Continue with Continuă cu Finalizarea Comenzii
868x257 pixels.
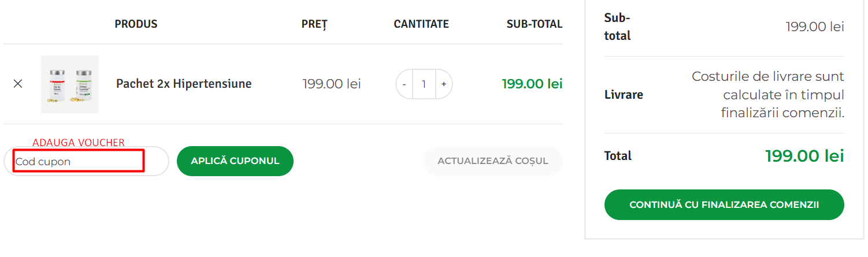724,204
